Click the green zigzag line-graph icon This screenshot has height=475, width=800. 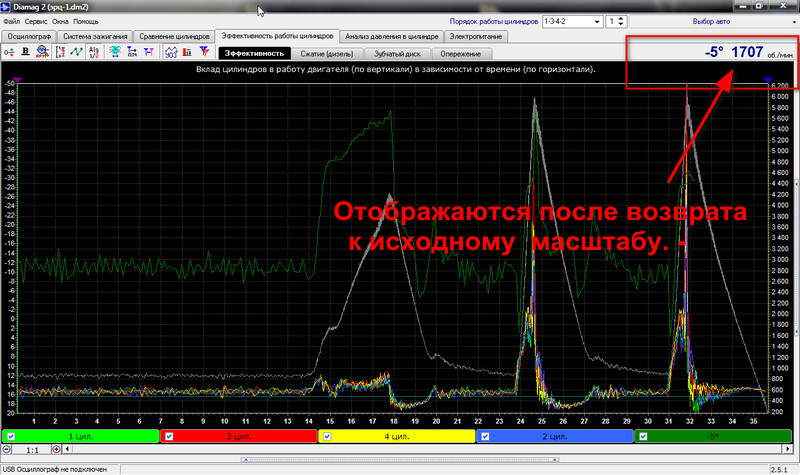[x=77, y=52]
